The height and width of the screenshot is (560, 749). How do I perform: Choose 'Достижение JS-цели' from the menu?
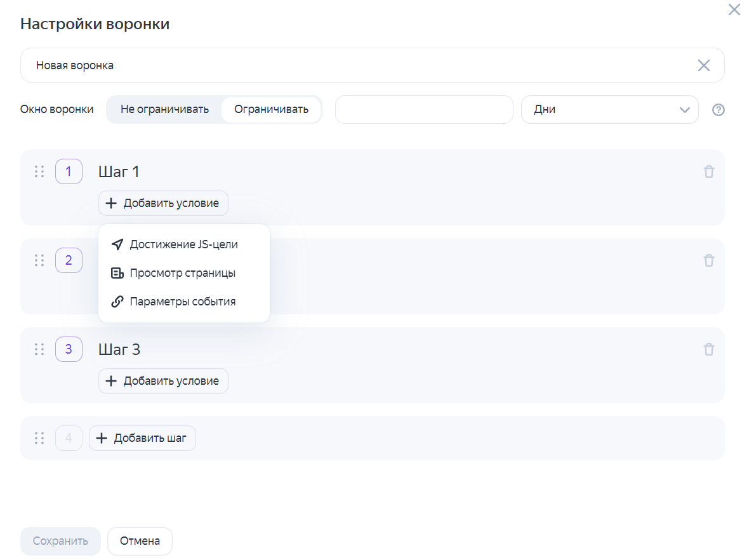pos(184,244)
